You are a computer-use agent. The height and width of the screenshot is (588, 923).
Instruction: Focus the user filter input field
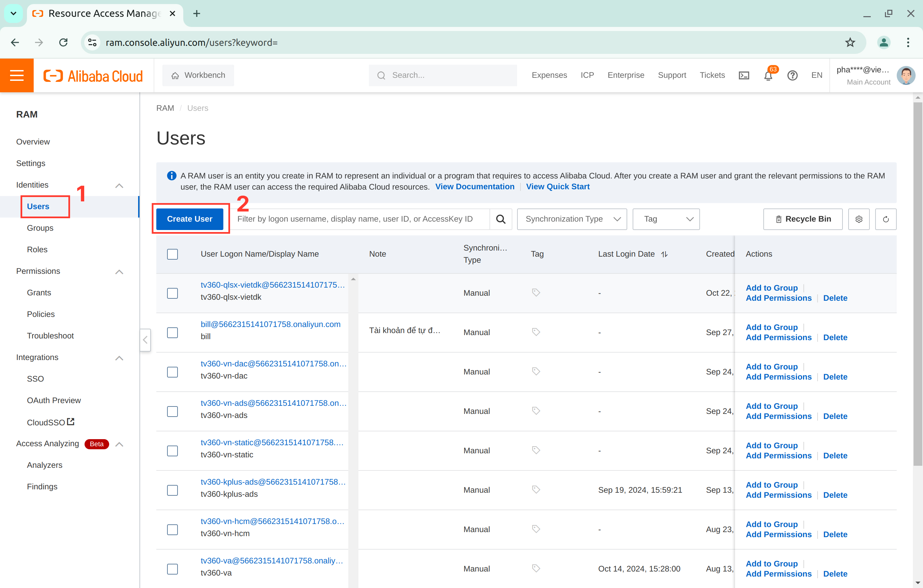(x=360, y=219)
